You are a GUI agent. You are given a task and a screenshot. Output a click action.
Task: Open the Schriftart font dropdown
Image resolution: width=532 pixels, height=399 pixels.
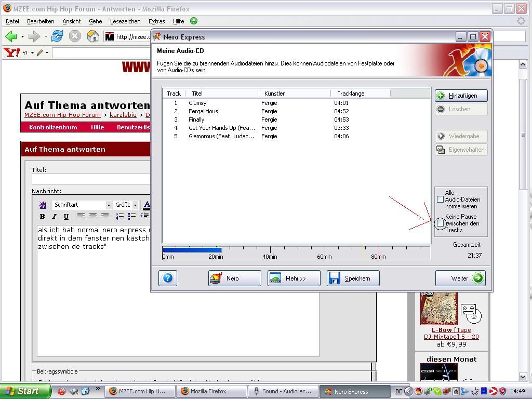tap(82, 205)
